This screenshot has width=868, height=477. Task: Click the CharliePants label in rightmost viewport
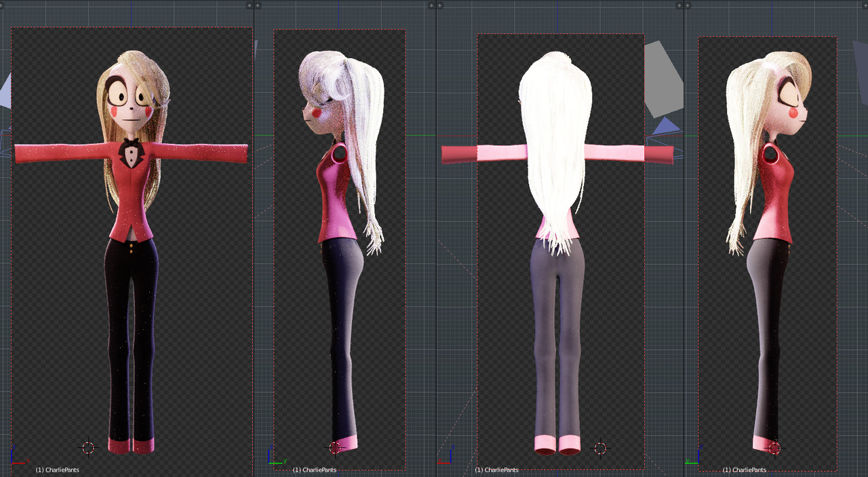(x=745, y=470)
